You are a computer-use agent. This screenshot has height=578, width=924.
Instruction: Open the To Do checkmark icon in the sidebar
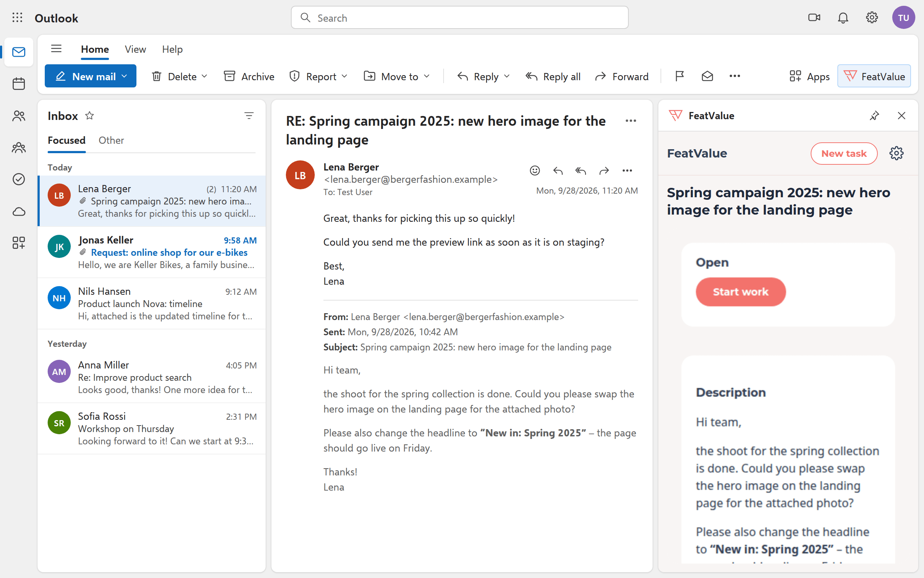tap(18, 179)
